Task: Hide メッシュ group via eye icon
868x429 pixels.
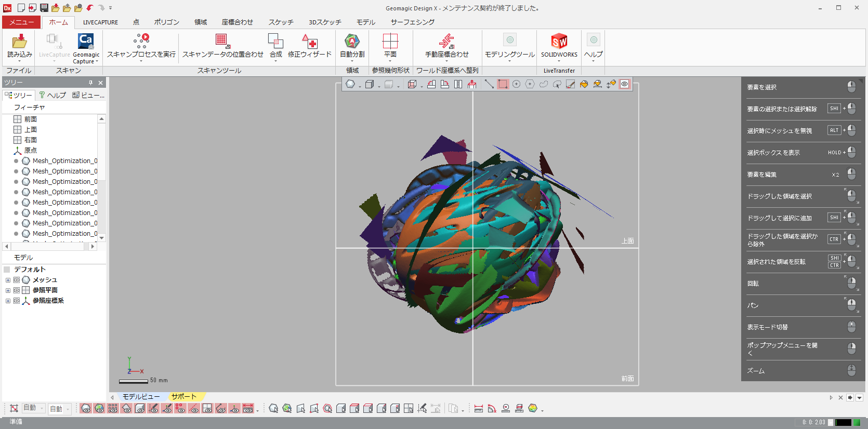Action: [x=17, y=280]
